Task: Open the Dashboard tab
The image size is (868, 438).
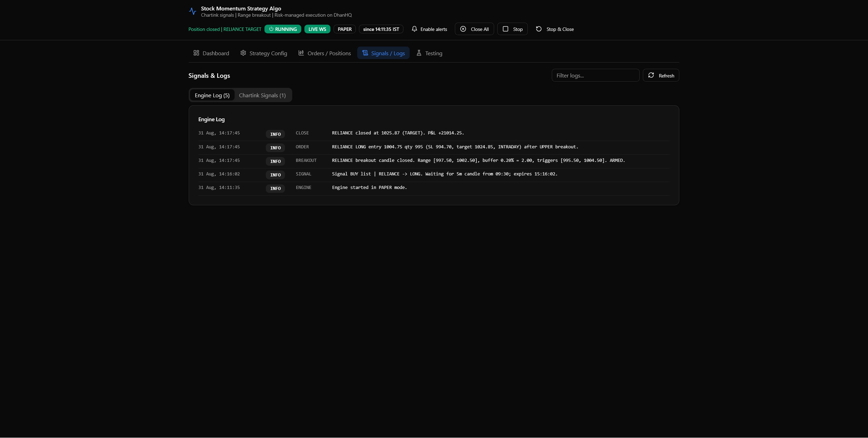Action: (211, 53)
